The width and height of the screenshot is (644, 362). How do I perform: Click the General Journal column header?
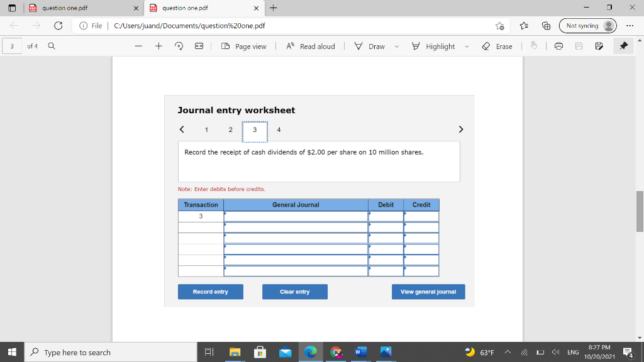click(x=296, y=205)
